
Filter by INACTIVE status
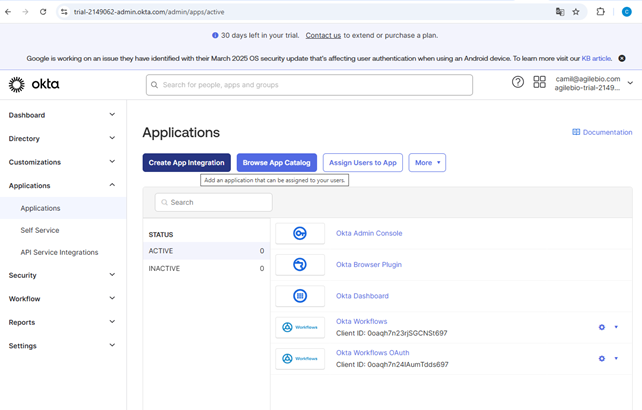[206, 268]
